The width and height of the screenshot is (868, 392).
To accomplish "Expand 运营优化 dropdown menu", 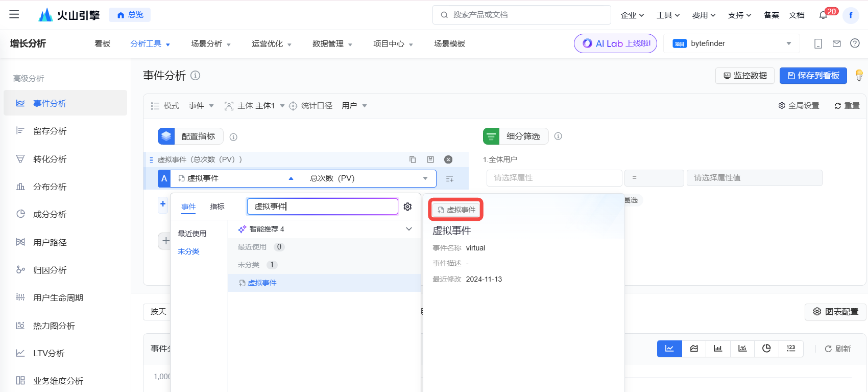I will point(272,44).
